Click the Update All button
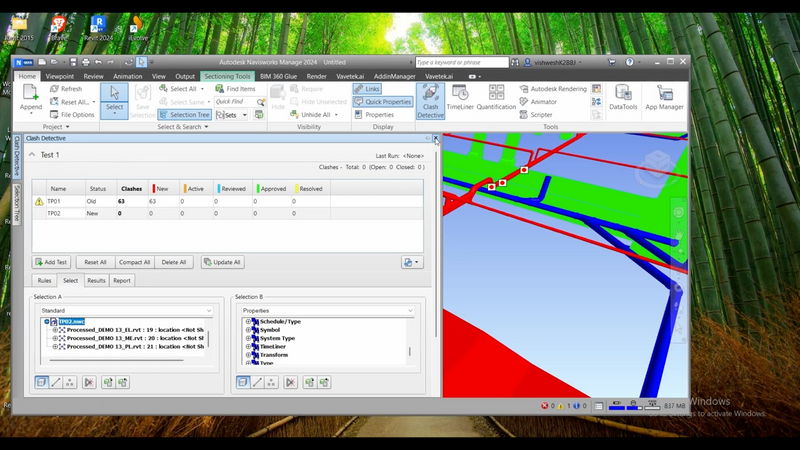The image size is (800, 450). 222,262
